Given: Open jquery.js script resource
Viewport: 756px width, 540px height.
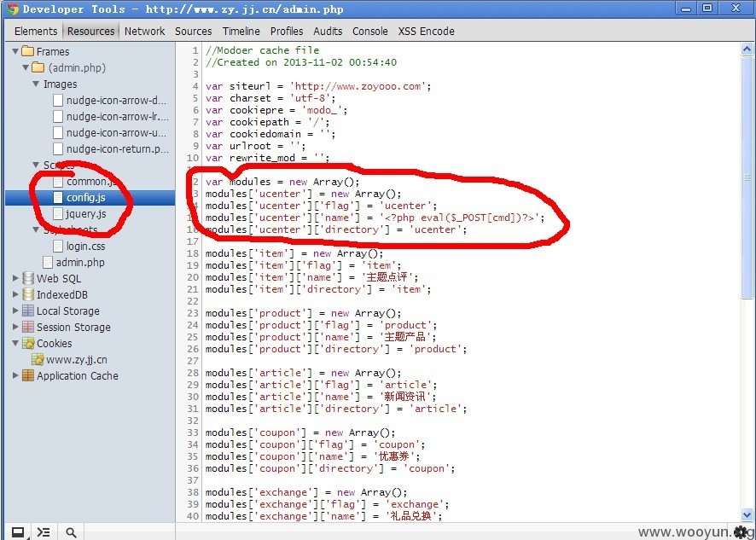Looking at the screenshot, I should coord(86,213).
